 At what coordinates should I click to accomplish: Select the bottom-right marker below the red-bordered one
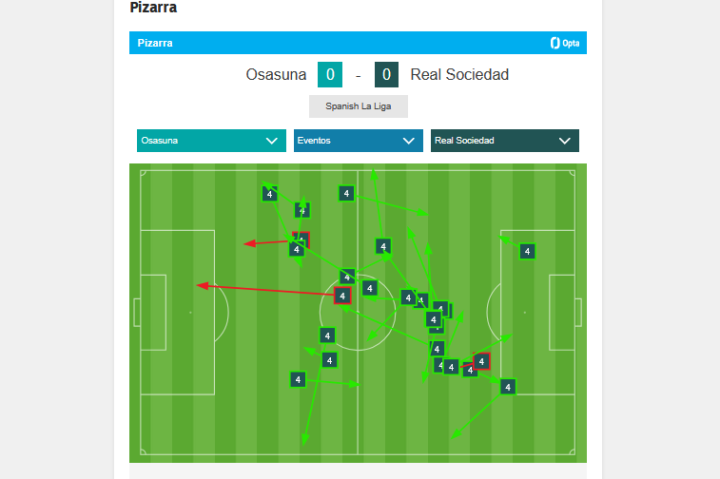[x=507, y=387]
